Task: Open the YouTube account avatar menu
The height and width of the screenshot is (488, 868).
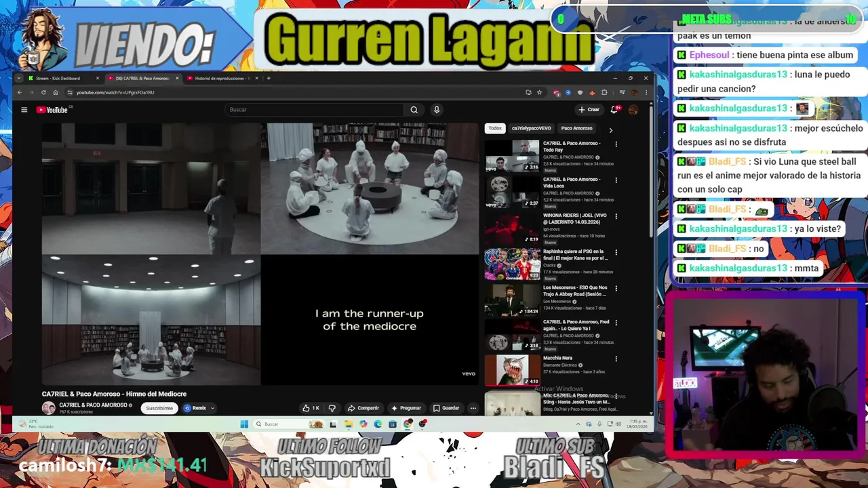Action: coord(633,110)
